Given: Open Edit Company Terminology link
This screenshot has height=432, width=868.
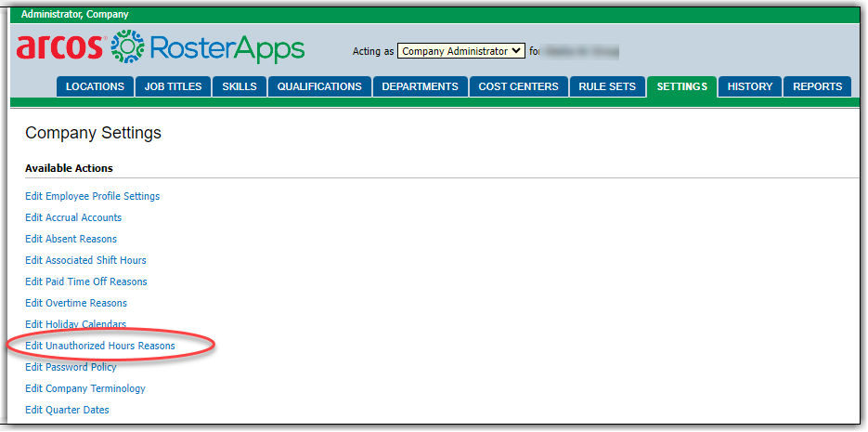Looking at the screenshot, I should 84,388.
